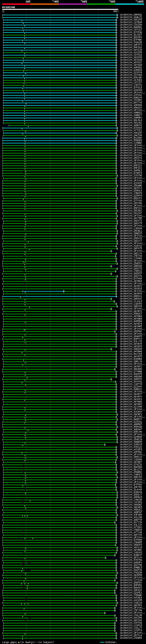Open hit UniRef100_B8PAI1
Image resolution: width=146 pixels, height=644 pixels.
click(131, 296)
